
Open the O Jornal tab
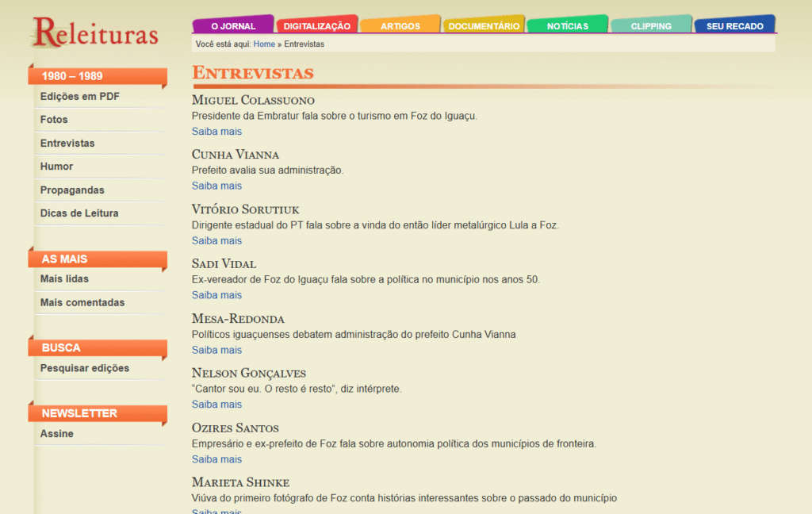pyautogui.click(x=232, y=26)
